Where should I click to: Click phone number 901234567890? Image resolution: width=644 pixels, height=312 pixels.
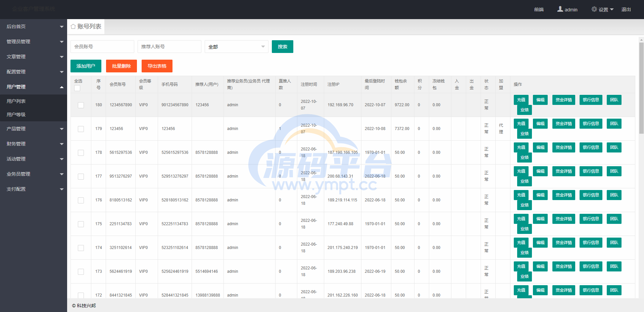coord(175,105)
